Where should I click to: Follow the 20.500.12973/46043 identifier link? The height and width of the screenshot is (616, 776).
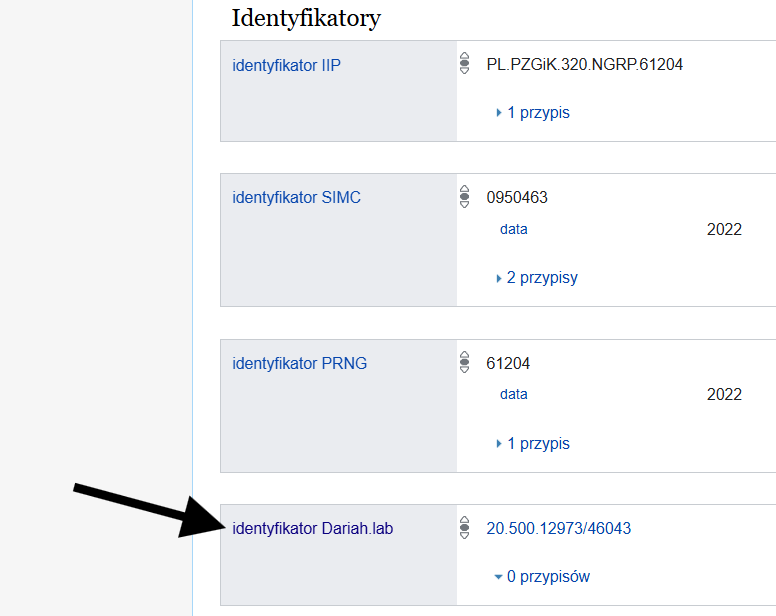[559, 529]
